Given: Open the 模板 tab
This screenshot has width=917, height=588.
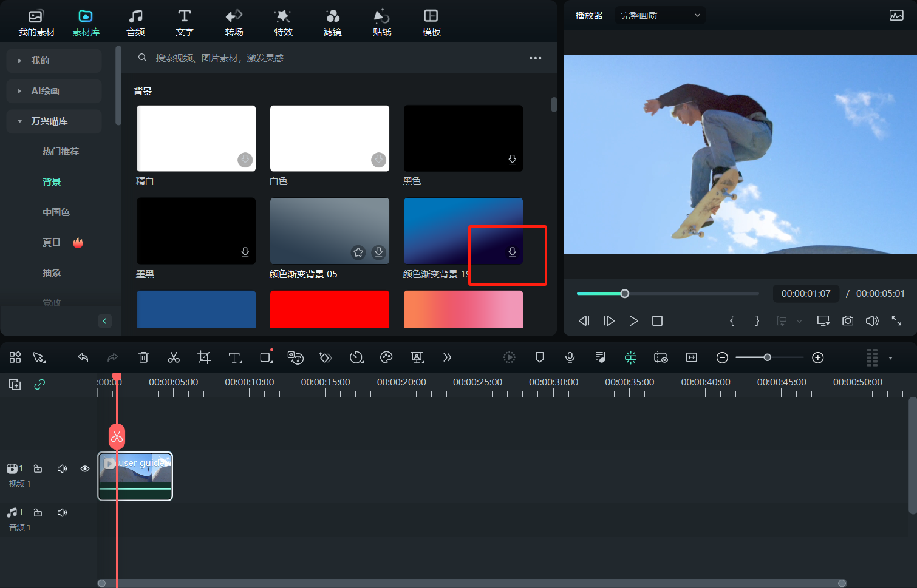Looking at the screenshot, I should tap(431, 23).
